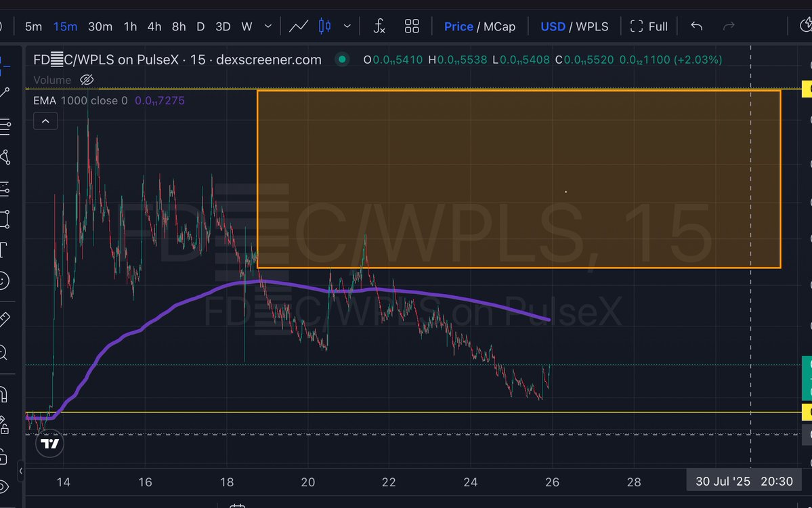812x508 pixels.
Task: Select the D daily timeframe
Action: click(x=200, y=26)
